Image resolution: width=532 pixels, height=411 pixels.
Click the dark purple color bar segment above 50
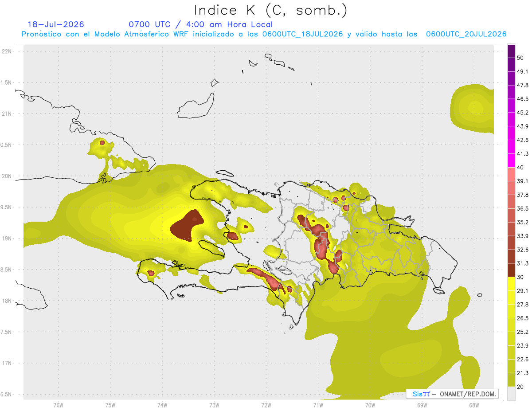click(512, 51)
